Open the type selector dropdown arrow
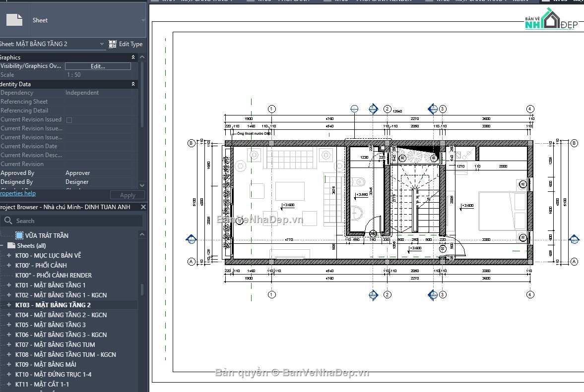 (143, 20)
